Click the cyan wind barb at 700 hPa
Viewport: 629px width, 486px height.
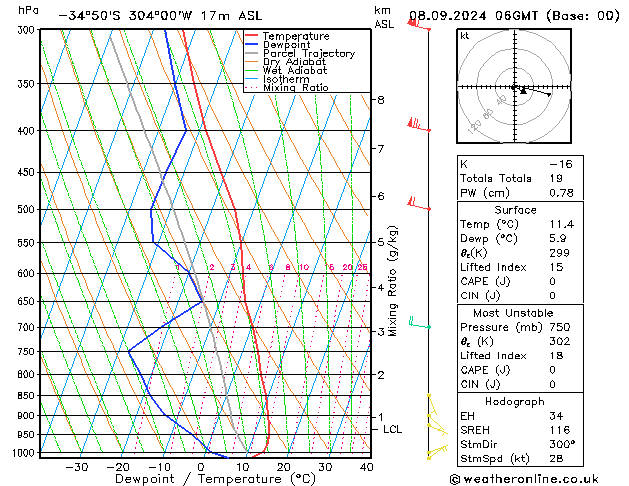(x=417, y=324)
